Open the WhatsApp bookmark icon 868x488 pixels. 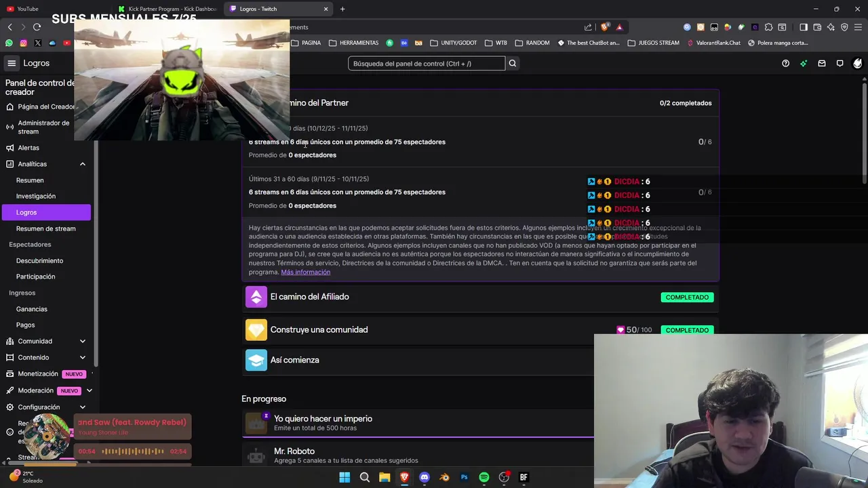pos(9,43)
